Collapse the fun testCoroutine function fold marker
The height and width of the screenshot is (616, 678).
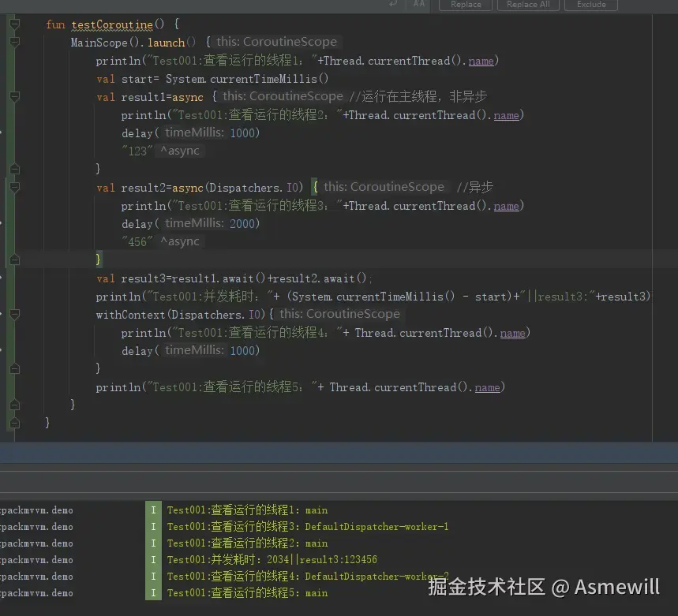[14, 24]
